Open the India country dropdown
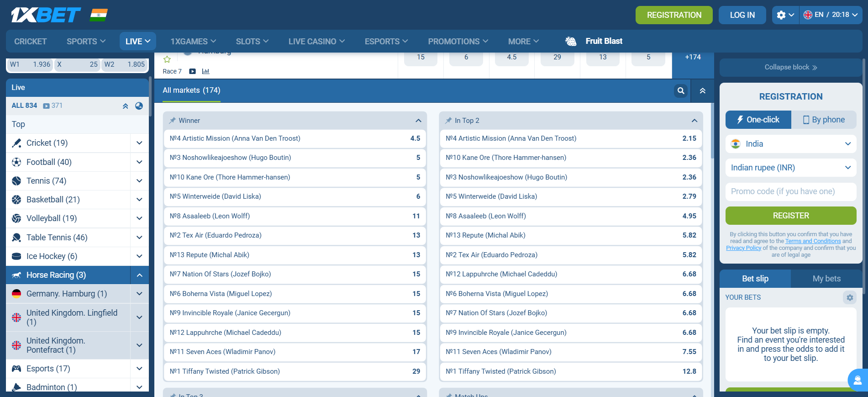 tap(790, 144)
